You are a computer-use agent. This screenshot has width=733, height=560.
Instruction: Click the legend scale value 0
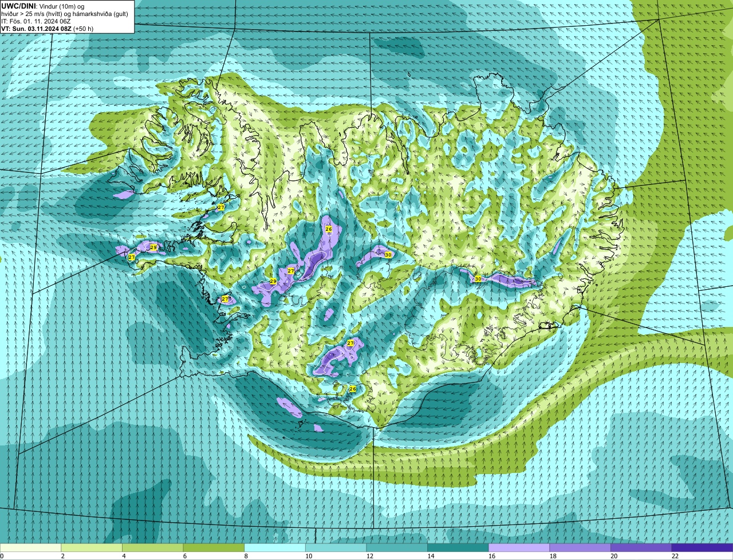pos(2,556)
